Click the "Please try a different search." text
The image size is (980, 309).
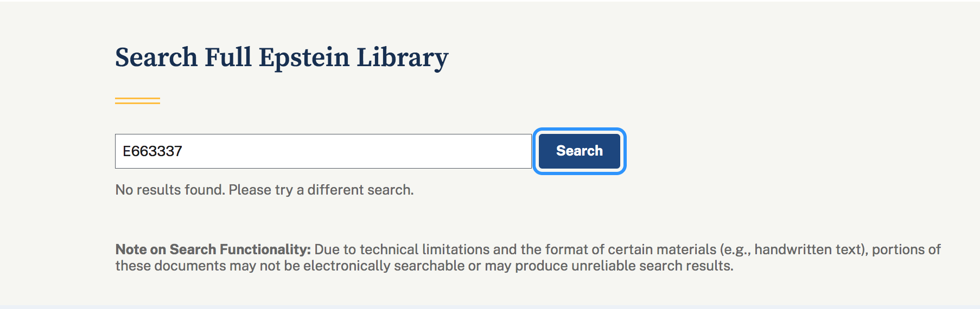pos(321,190)
